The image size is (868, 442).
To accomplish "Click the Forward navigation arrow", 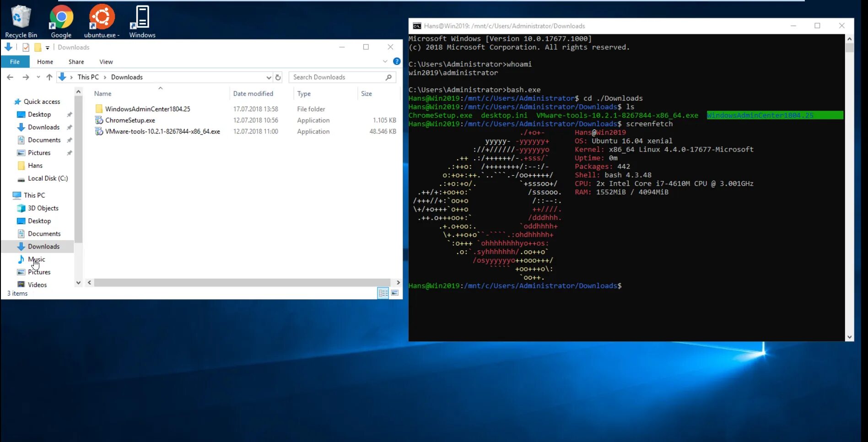I will tap(26, 77).
